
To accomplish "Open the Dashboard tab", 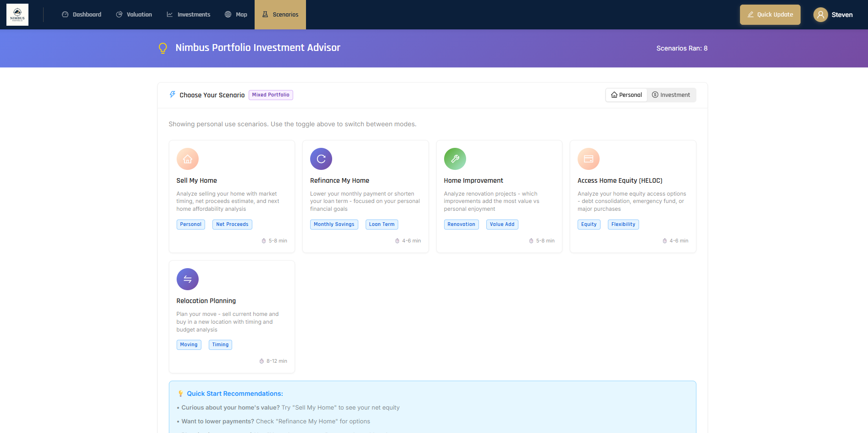I will coord(82,15).
